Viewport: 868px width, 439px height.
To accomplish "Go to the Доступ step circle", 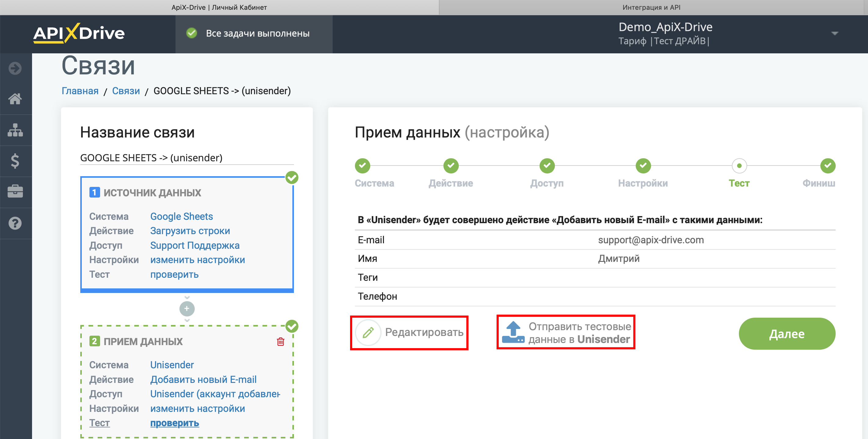I will pos(547,166).
